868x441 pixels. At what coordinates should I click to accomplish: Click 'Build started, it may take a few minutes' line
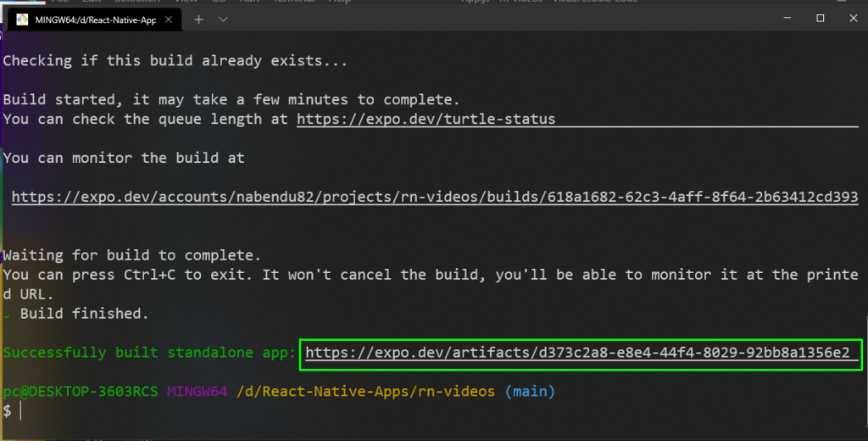[x=231, y=100]
